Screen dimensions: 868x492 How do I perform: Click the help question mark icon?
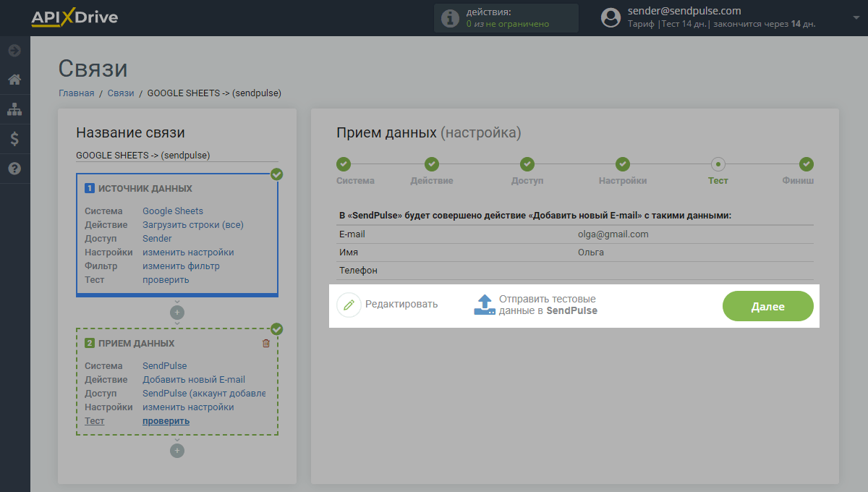coord(14,169)
